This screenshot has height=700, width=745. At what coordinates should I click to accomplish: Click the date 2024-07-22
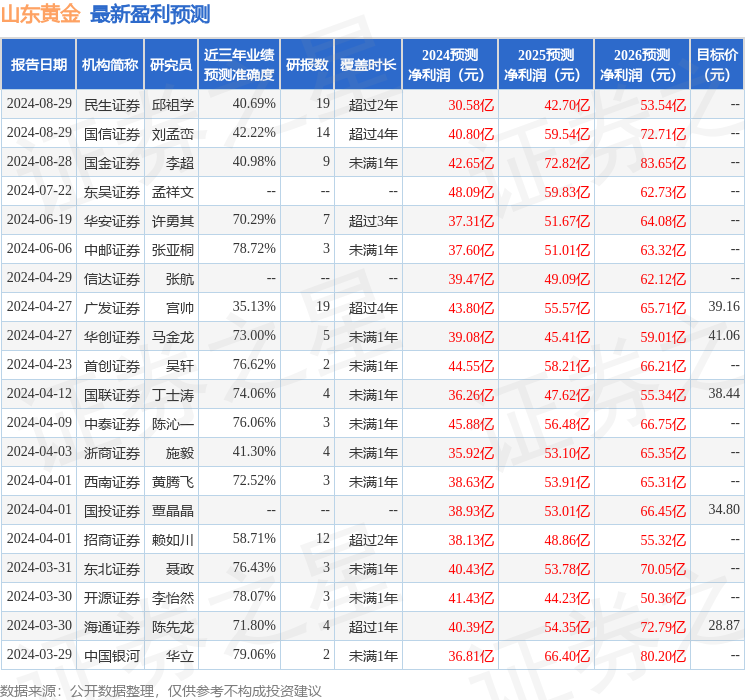[39, 191]
